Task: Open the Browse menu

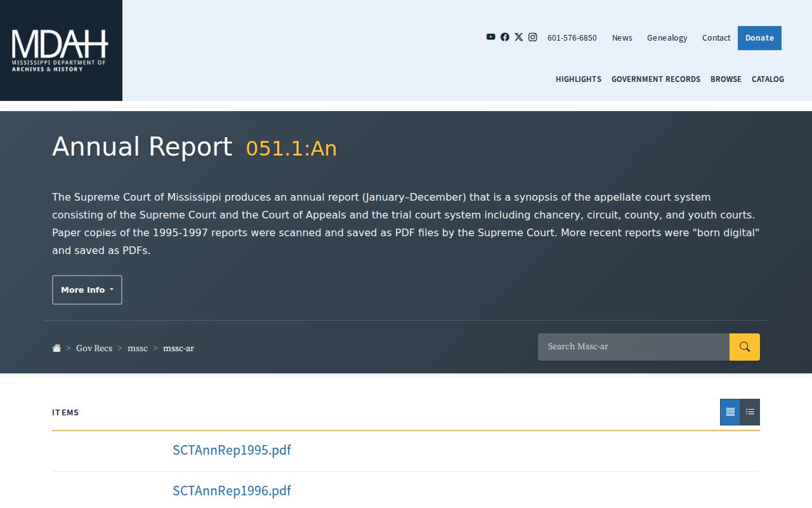Action: [726, 79]
